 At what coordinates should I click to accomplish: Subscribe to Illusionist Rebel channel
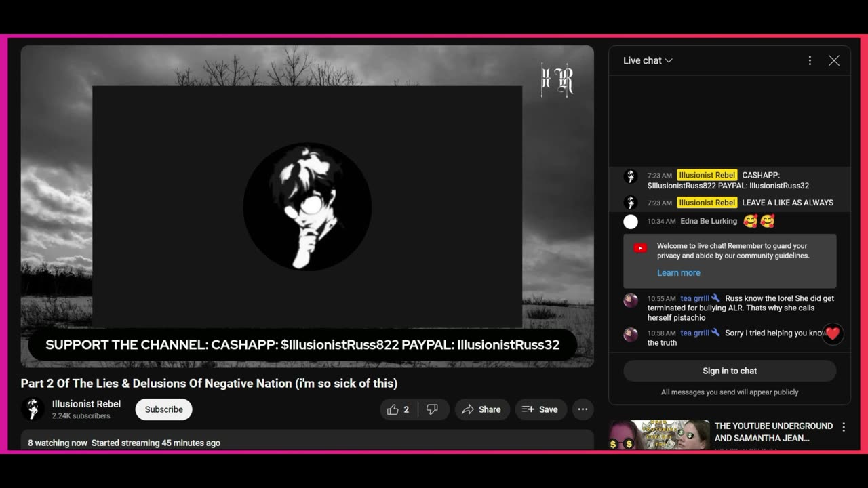coord(163,409)
